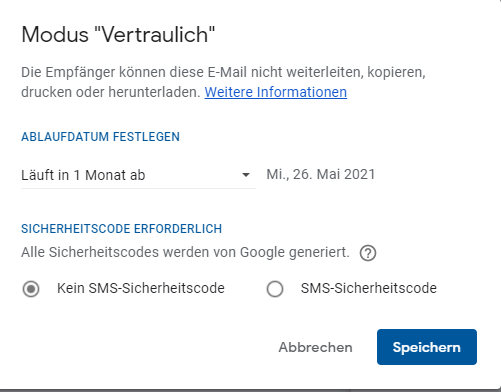Click the expiry date "Mi., 26. Mai 2021"

pyautogui.click(x=321, y=175)
